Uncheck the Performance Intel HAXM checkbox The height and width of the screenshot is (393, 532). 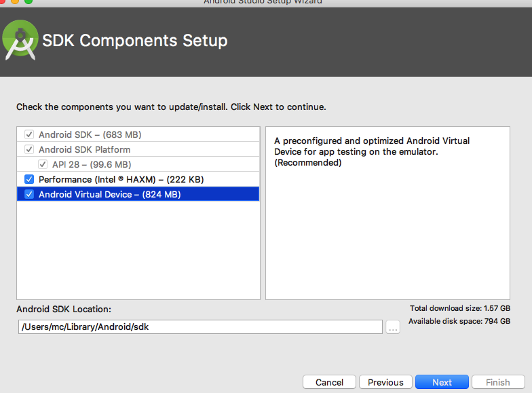[x=29, y=179]
